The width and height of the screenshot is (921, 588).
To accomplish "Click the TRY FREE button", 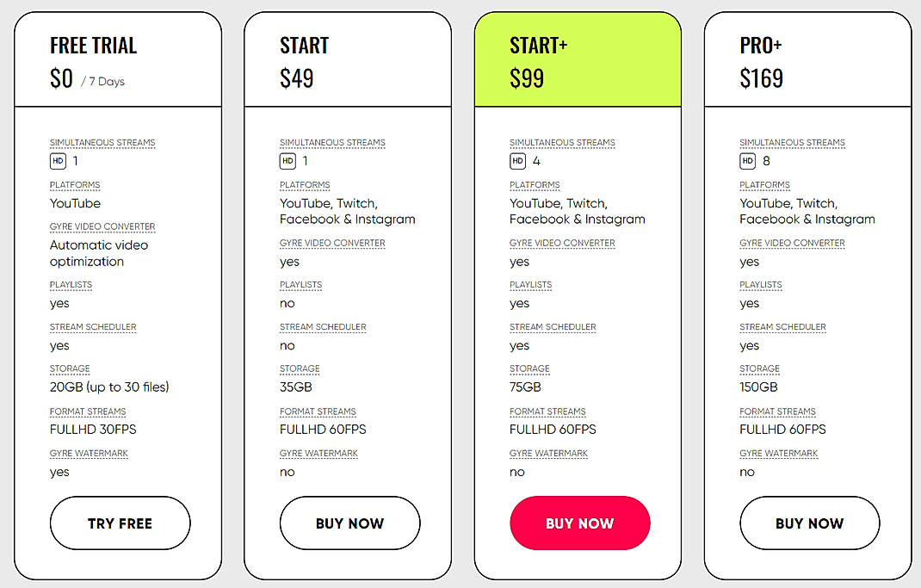I will (120, 523).
